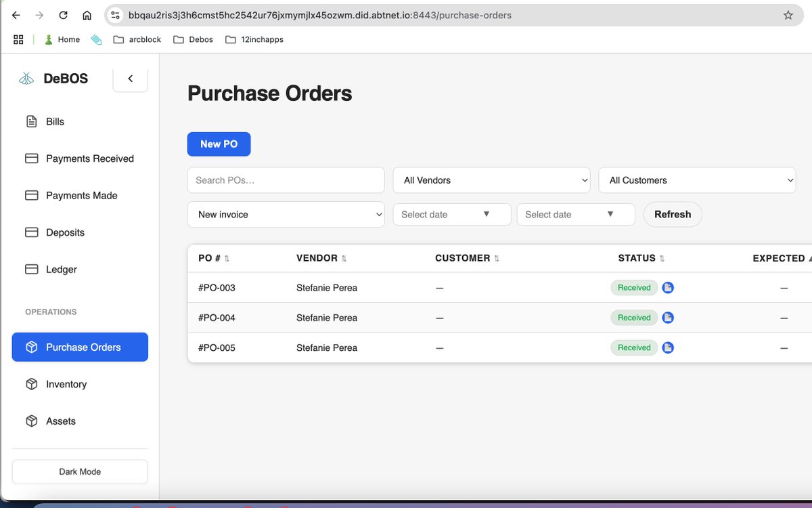This screenshot has height=508, width=812.
Task: Click the Assets cube icon
Action: [x=31, y=421]
